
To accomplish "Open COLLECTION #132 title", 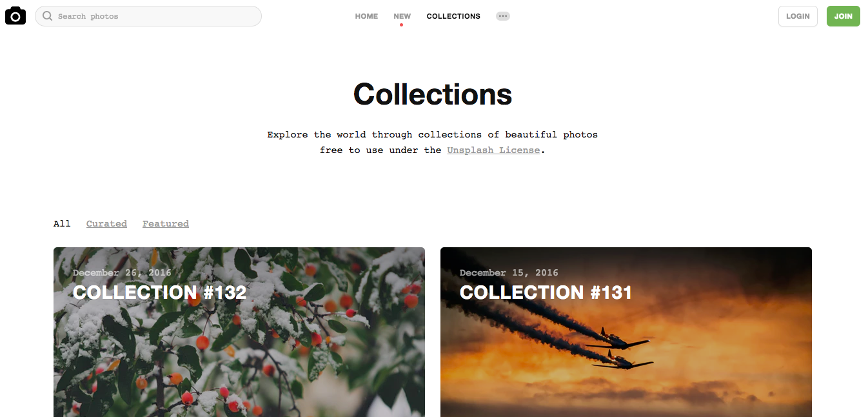I will pyautogui.click(x=159, y=292).
